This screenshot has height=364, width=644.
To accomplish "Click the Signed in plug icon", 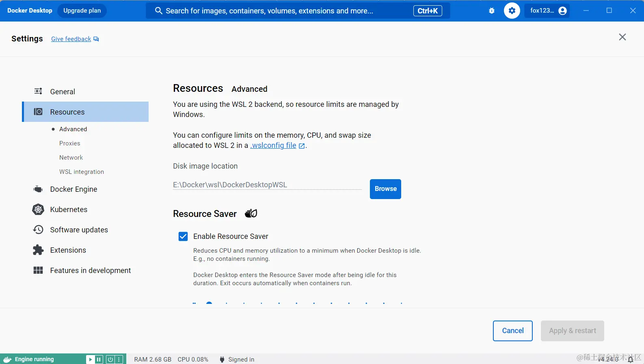I will click(x=222, y=360).
